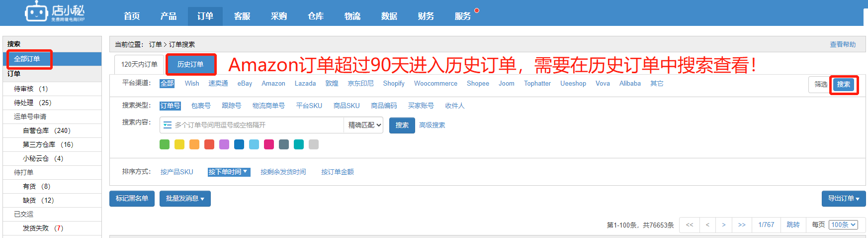
Task: Click the 标记黑名单 button
Action: click(132, 198)
